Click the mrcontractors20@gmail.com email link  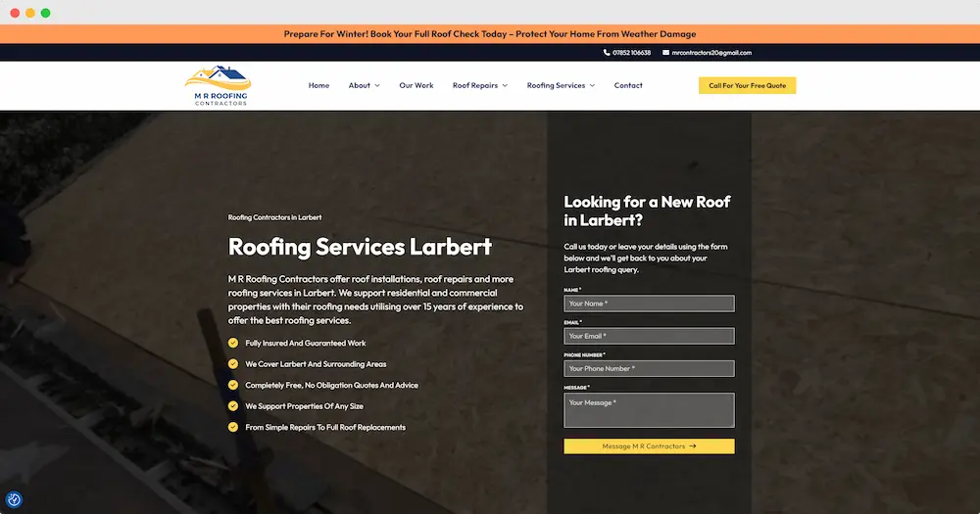[711, 53]
